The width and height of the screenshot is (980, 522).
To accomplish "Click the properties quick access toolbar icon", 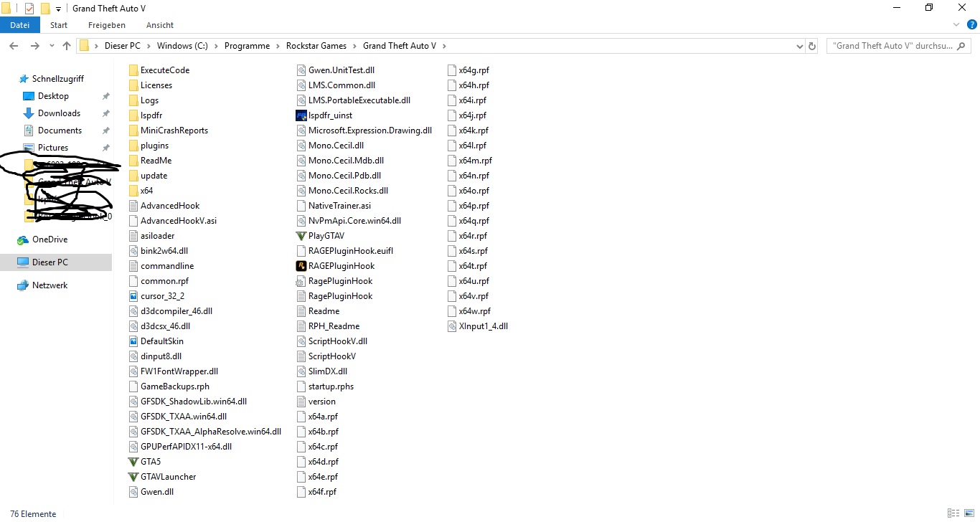I will (x=29, y=9).
